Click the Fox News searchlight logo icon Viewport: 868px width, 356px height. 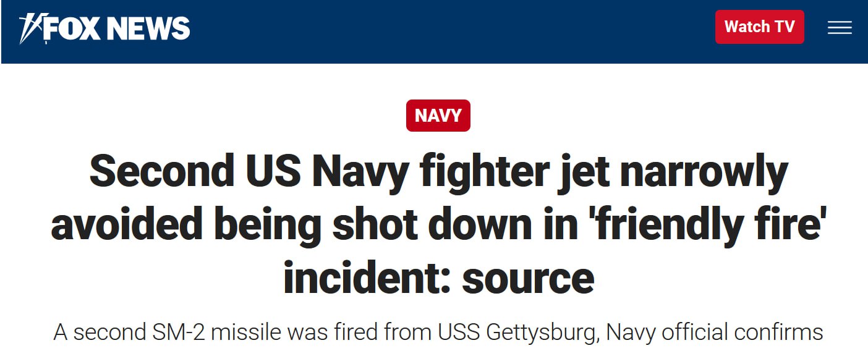[x=30, y=28]
